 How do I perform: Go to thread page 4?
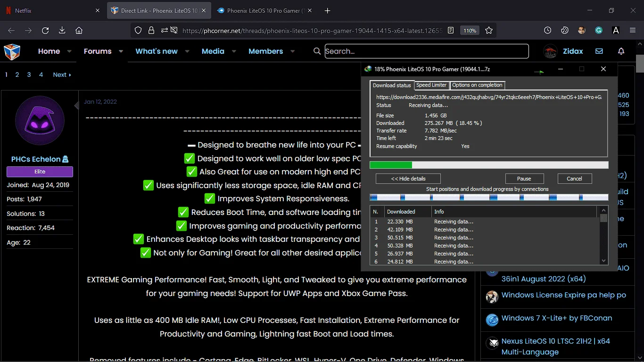(41, 74)
